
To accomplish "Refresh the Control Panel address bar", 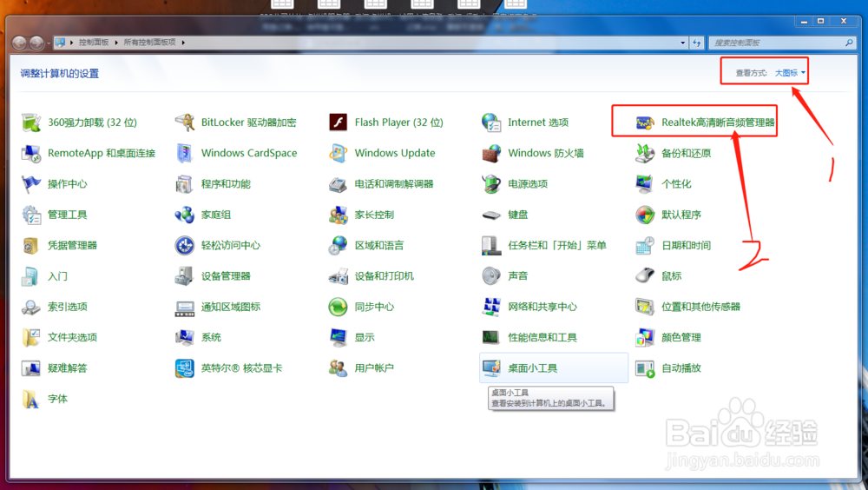I will tap(696, 42).
